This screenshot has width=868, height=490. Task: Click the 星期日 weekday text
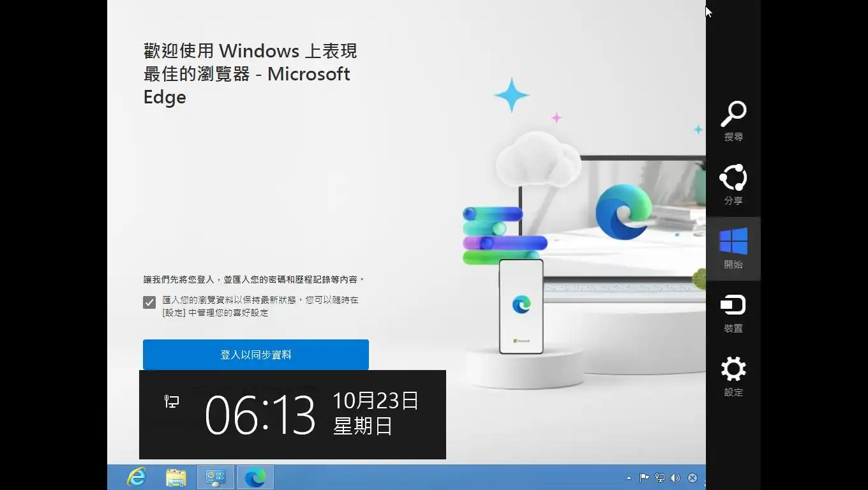363,426
